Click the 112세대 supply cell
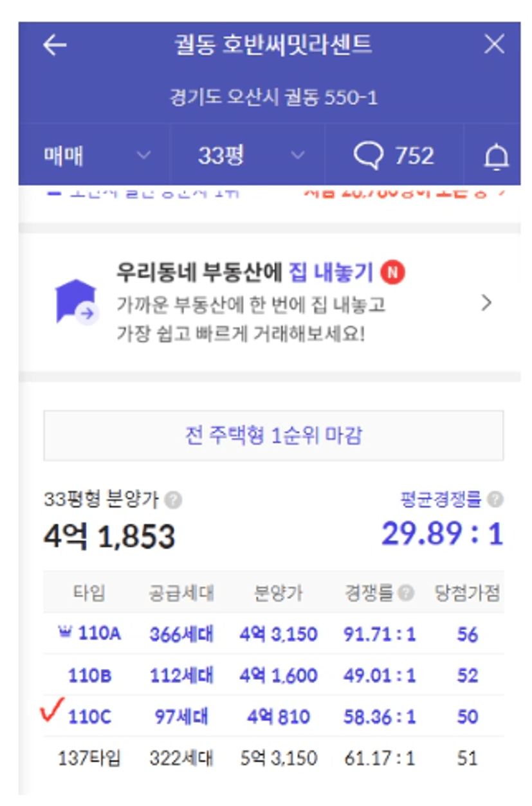This screenshot has height=806, width=532. pos(181,675)
